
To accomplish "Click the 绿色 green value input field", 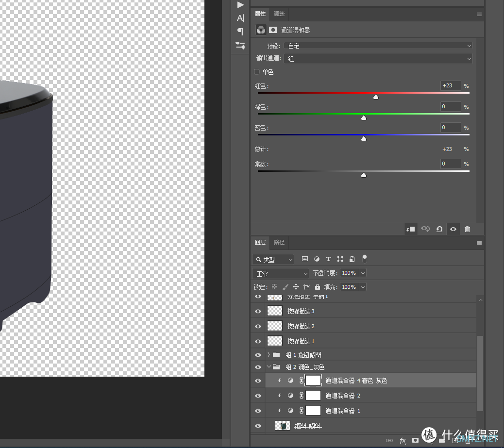I will [x=450, y=106].
